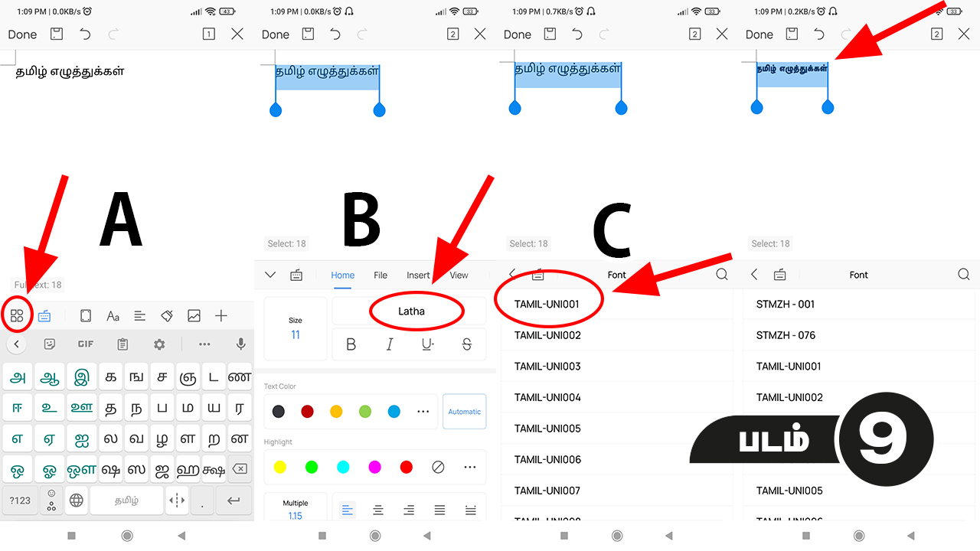Image resolution: width=980 pixels, height=551 pixels.
Task: Tap the three-dots icon on keyboard strip
Action: pyautogui.click(x=204, y=344)
